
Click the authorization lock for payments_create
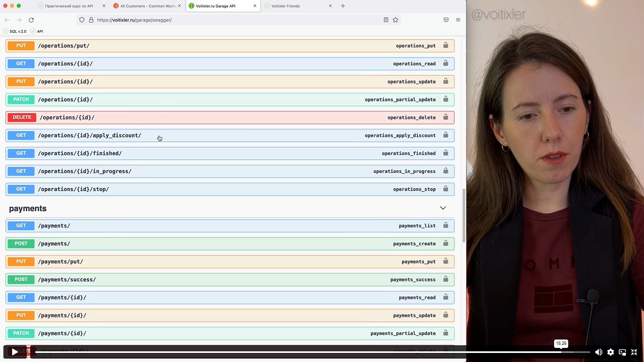point(445,243)
